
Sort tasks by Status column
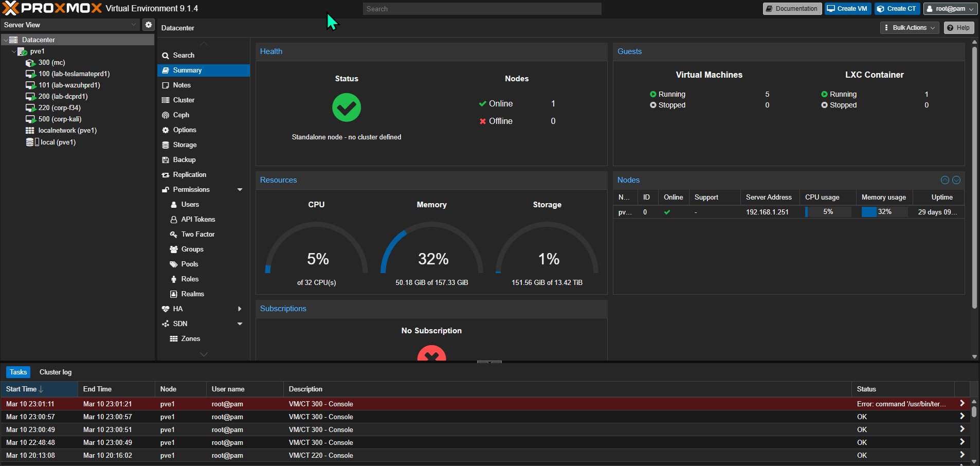tap(903, 389)
